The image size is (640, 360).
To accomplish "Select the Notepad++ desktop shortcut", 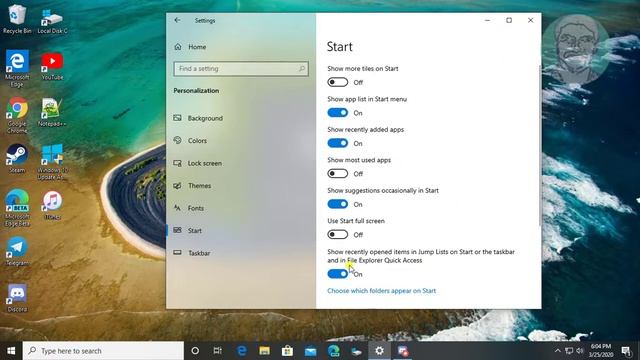I will coord(52,112).
